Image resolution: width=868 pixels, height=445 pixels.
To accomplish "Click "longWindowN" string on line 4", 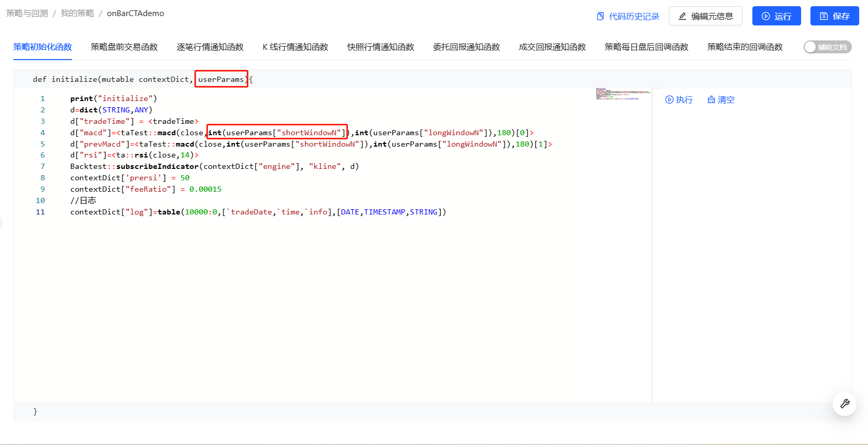I will point(454,133).
